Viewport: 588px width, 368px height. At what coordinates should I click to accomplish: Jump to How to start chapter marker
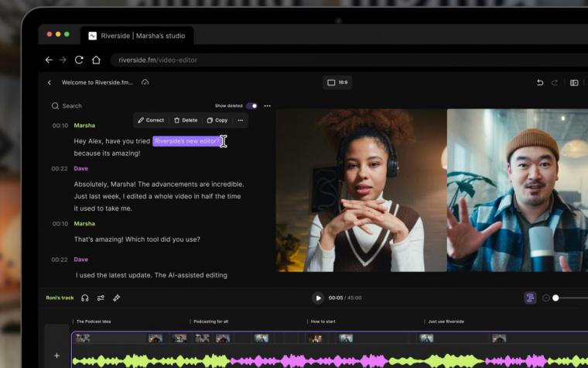tap(323, 322)
